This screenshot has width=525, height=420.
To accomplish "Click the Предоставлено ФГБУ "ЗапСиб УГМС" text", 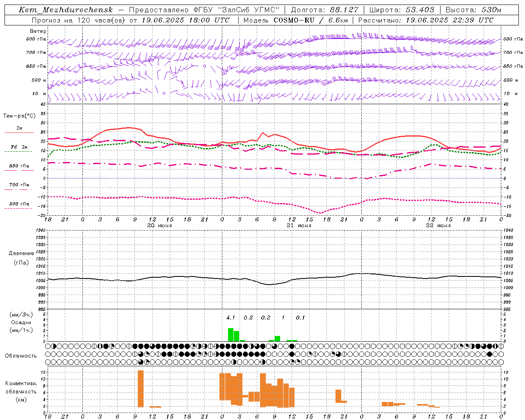I will pos(204,10).
